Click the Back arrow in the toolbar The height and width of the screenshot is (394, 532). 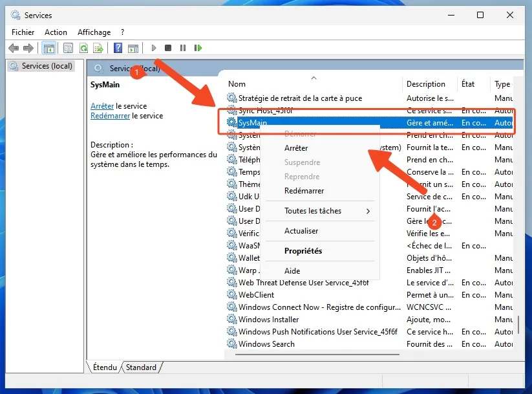(x=14, y=48)
